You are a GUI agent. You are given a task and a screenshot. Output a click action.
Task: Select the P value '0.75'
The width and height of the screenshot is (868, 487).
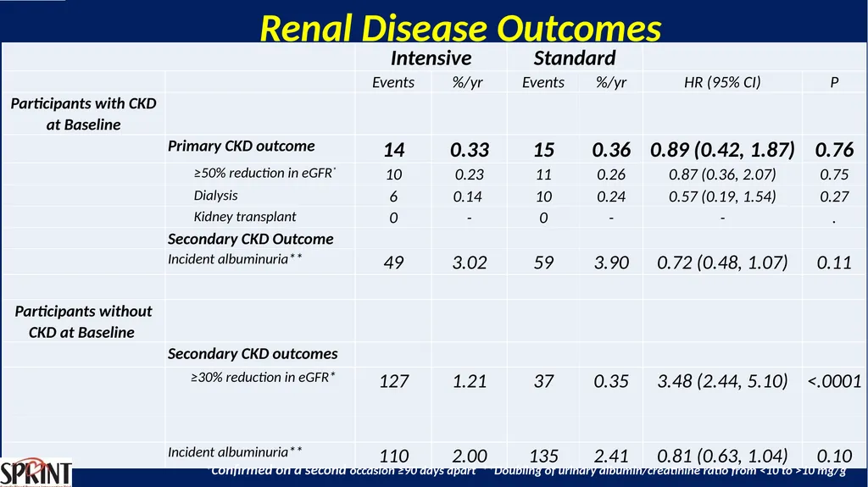point(834,174)
